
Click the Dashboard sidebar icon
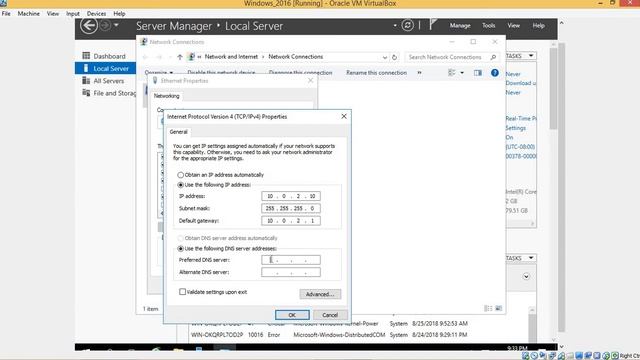[x=86, y=56]
